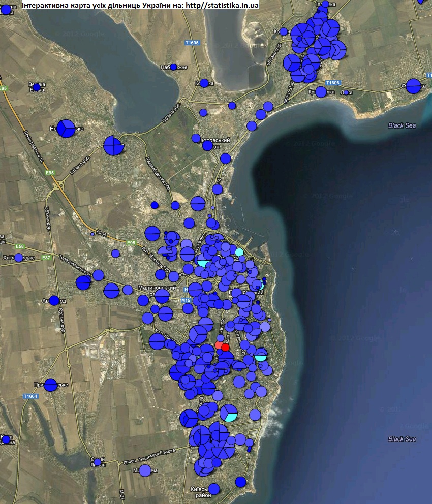Click the bright red circle marker
The height and width of the screenshot is (504, 432).
tap(225, 348)
